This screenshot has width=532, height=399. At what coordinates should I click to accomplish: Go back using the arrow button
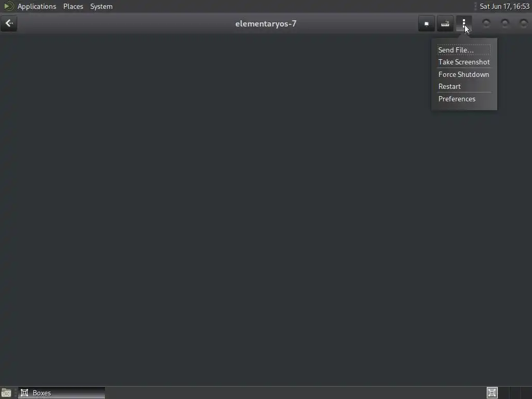pos(9,23)
